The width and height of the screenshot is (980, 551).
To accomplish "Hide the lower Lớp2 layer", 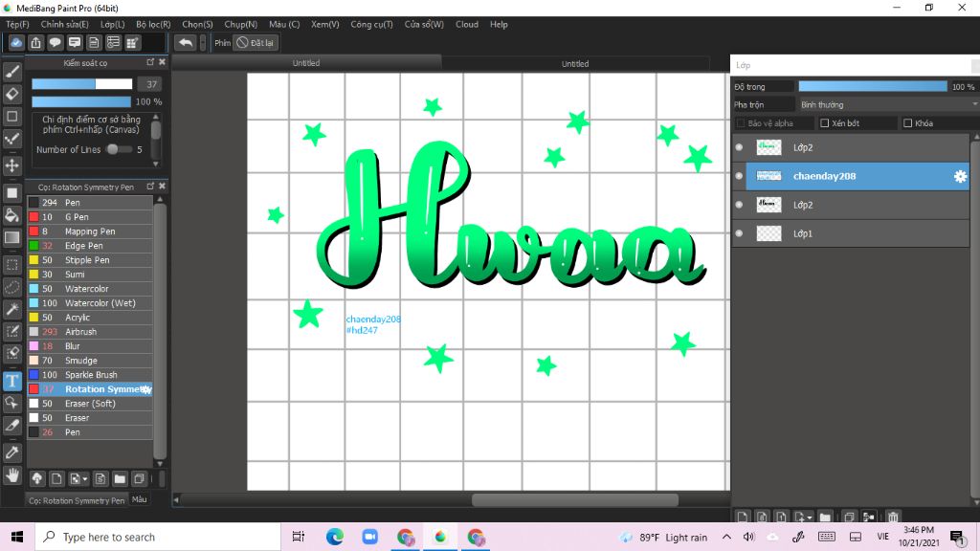I will [x=740, y=205].
